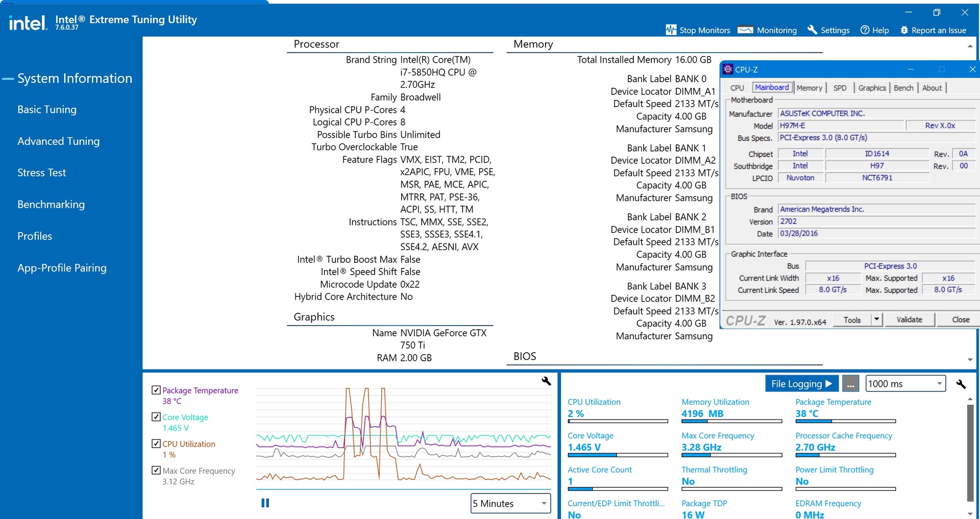This screenshot has height=519, width=980.
Task: Click scroll-down arrow of monitor panel
Action: click(x=970, y=513)
